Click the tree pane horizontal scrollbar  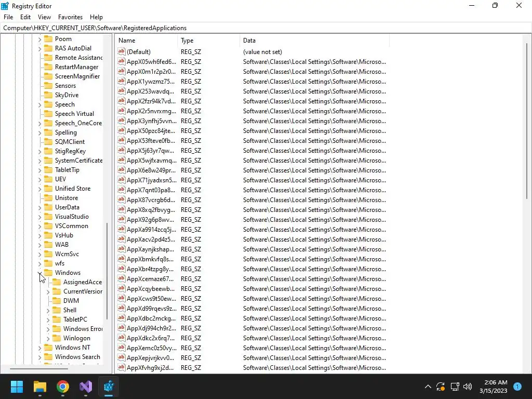[38, 368]
